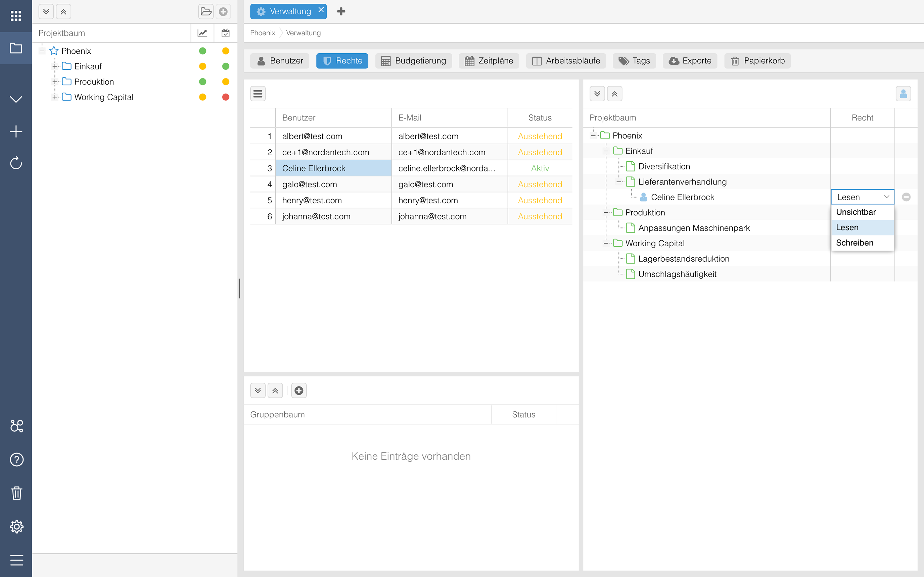Remove Celine Ellerbrock's right with minus icon

tap(906, 197)
